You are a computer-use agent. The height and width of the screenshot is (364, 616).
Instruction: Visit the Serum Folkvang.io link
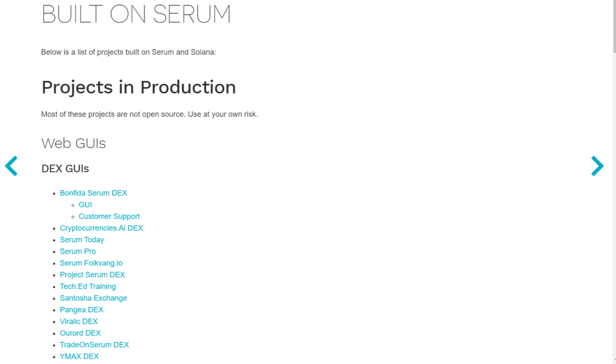click(x=91, y=263)
